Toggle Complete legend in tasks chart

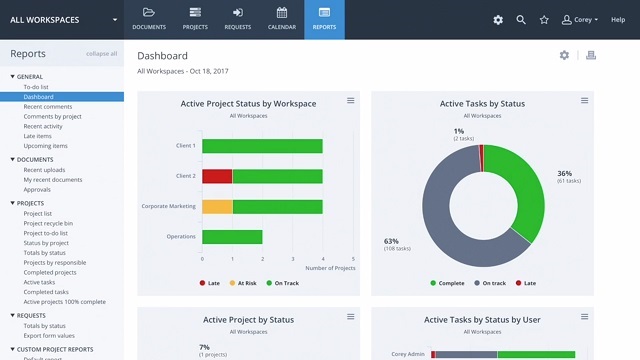pyautogui.click(x=447, y=283)
